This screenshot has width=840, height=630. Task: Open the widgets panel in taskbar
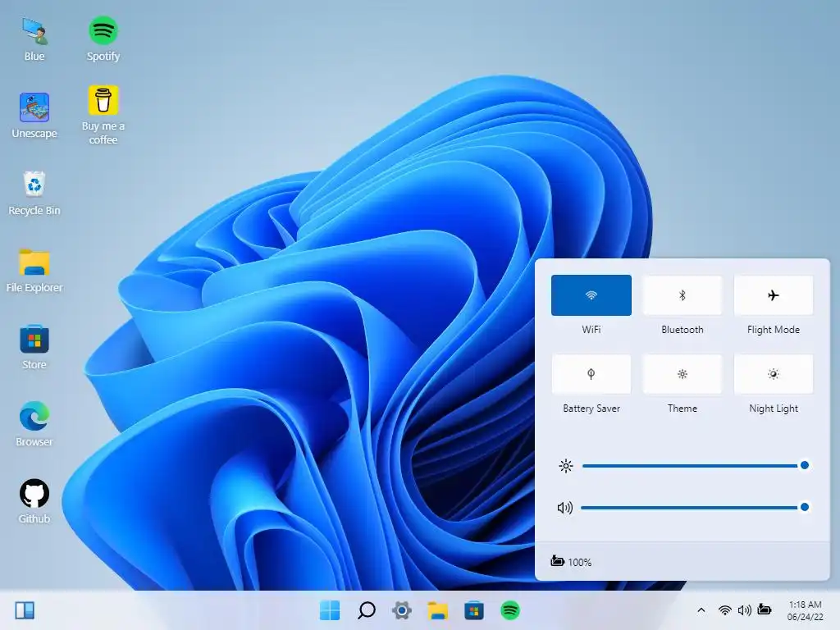coord(25,610)
